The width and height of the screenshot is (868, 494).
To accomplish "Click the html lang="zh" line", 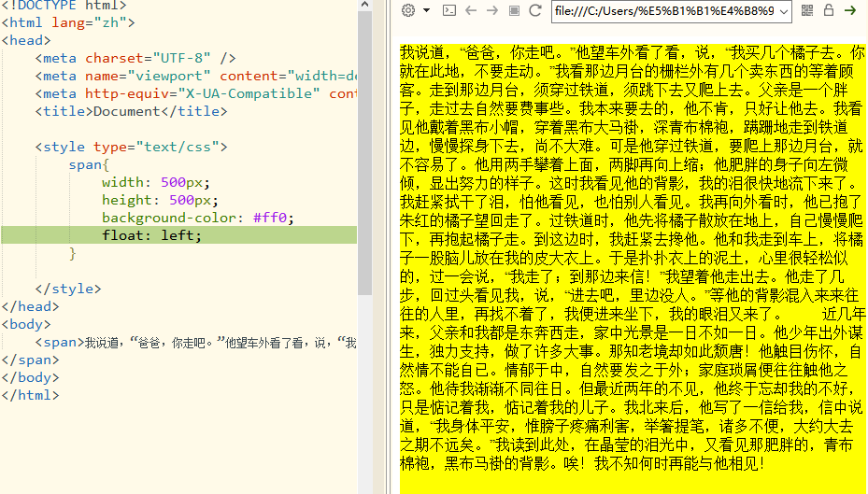I will click(68, 22).
